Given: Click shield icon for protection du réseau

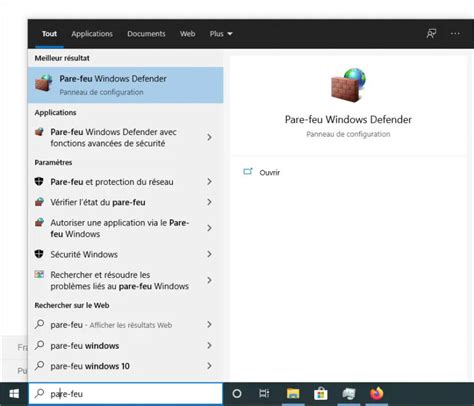Looking at the screenshot, I should click(39, 182).
